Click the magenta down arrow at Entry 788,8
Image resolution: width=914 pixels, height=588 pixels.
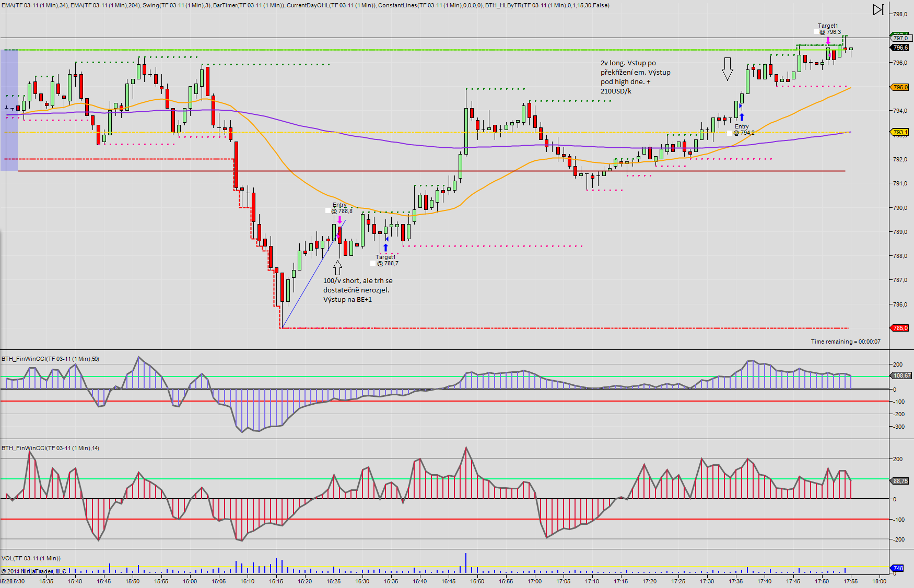click(x=340, y=220)
